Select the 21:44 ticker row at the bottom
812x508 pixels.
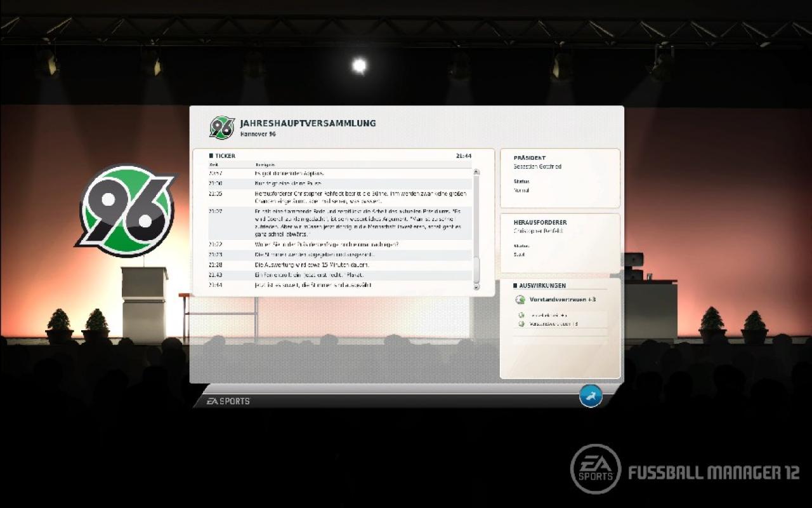[x=340, y=285]
